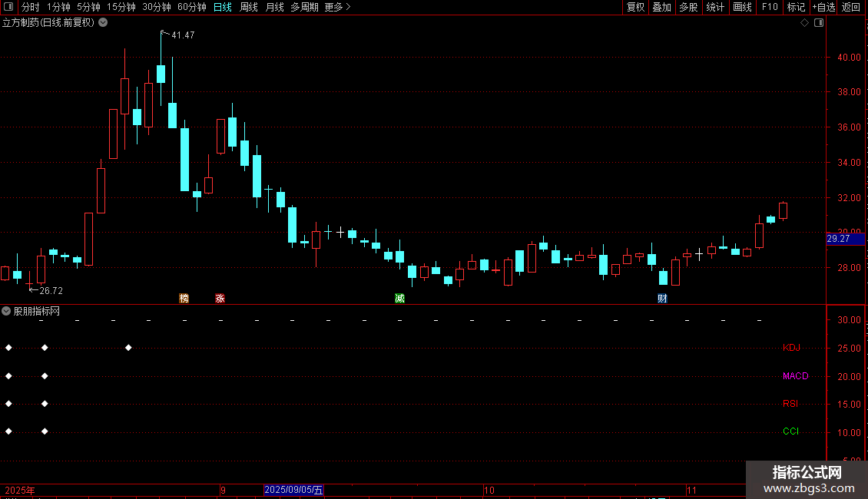Switch to 月线 monthly chart
The width and height of the screenshot is (868, 499).
click(274, 7)
